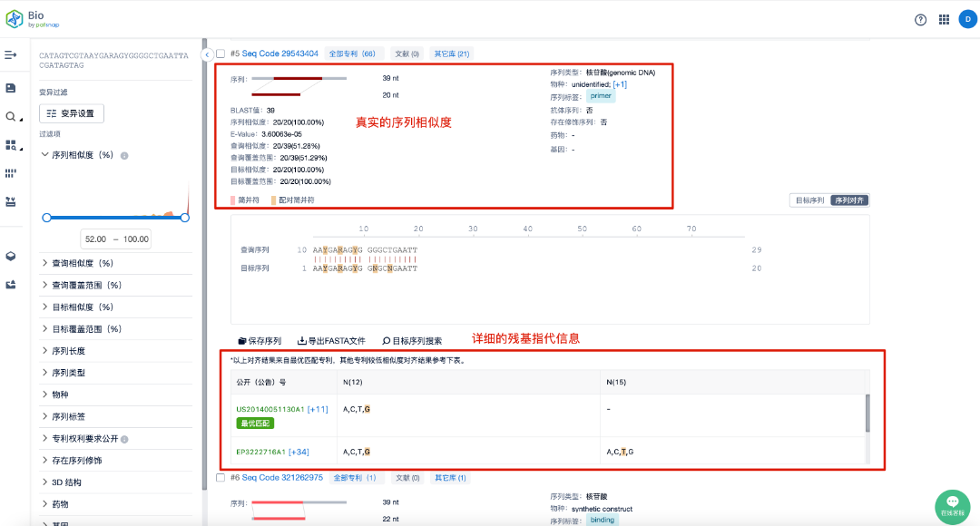
Task: Toggle the sidebar menu expand icon
Action: pyautogui.click(x=11, y=55)
